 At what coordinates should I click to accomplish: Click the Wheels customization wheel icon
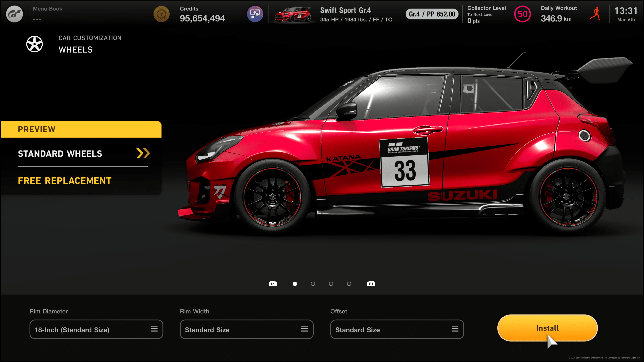pyautogui.click(x=35, y=44)
